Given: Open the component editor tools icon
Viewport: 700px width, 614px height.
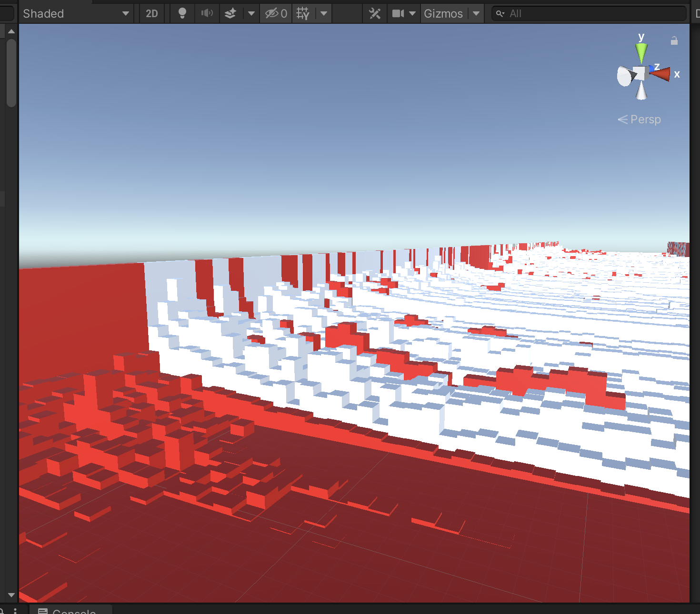Looking at the screenshot, I should pyautogui.click(x=375, y=13).
